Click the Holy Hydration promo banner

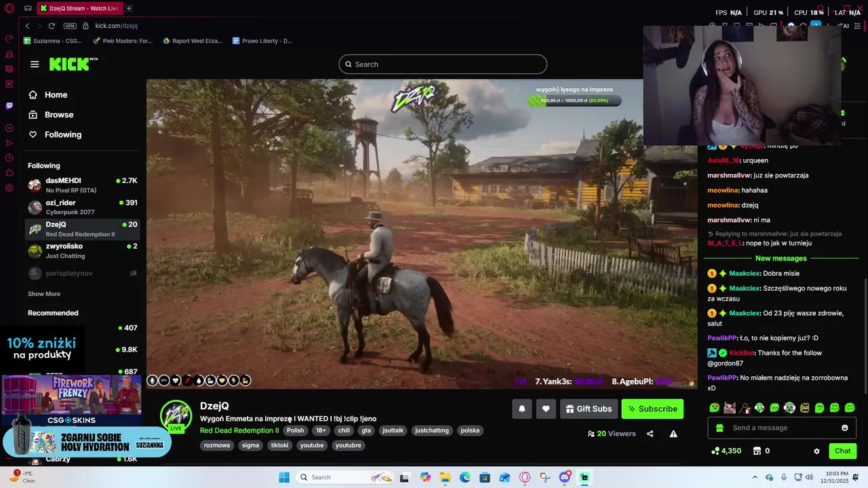click(x=87, y=443)
